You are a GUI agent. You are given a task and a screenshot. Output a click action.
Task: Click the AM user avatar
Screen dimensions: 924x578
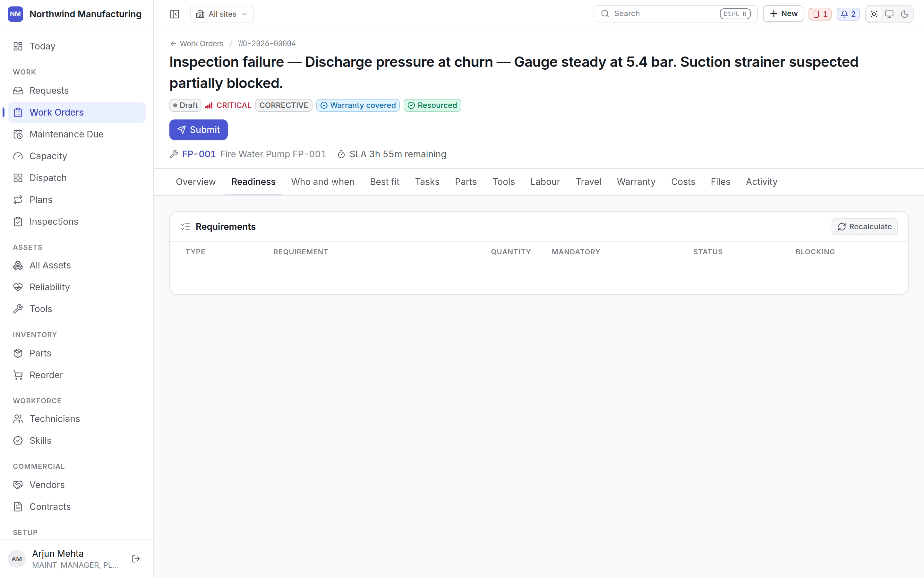coord(16,559)
